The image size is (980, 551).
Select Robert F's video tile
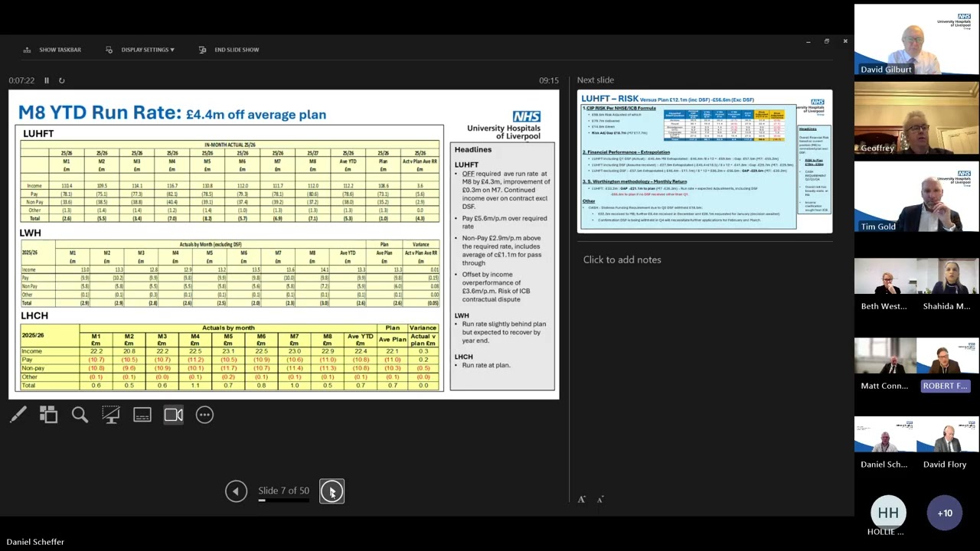click(x=948, y=365)
